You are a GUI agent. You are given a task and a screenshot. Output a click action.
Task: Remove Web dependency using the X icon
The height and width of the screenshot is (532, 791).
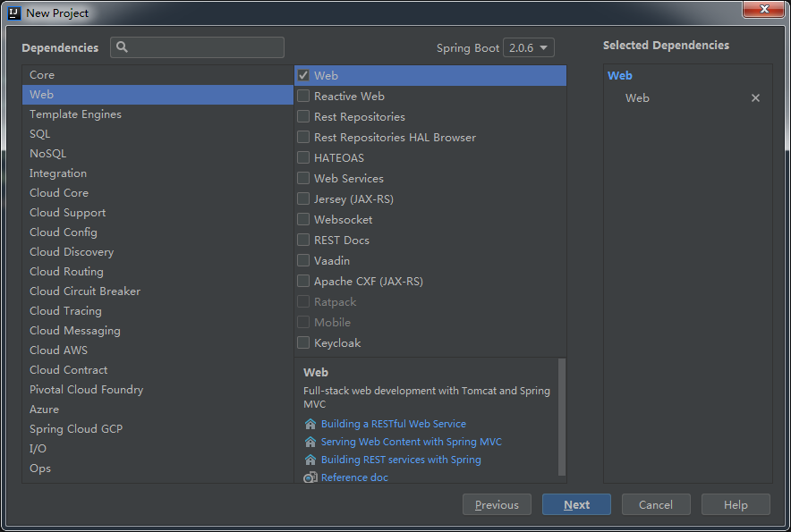pyautogui.click(x=755, y=97)
